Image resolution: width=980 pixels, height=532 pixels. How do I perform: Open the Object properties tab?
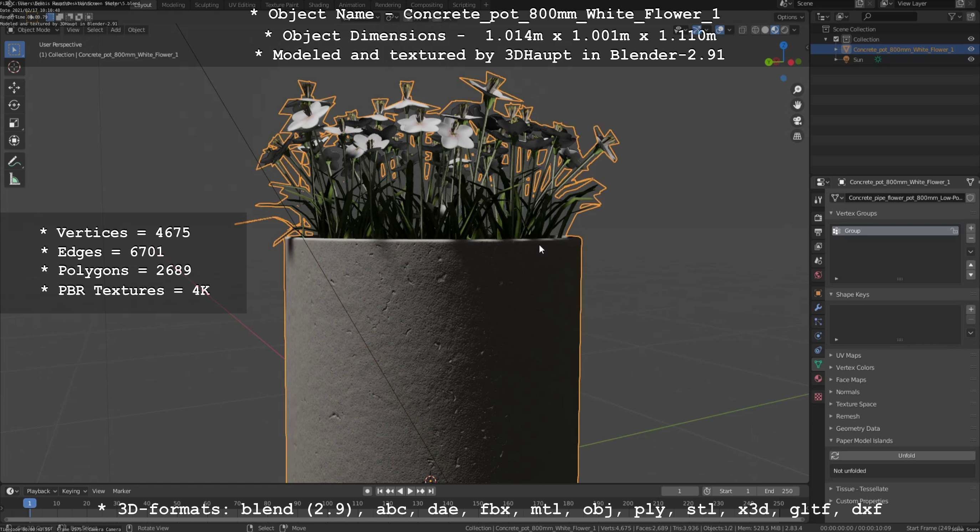[x=818, y=293]
